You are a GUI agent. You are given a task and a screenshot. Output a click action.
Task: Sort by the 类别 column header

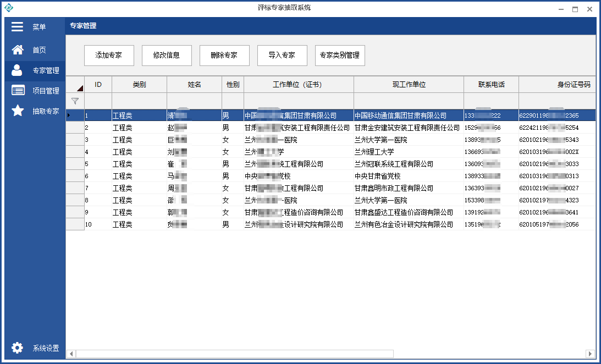pyautogui.click(x=139, y=85)
